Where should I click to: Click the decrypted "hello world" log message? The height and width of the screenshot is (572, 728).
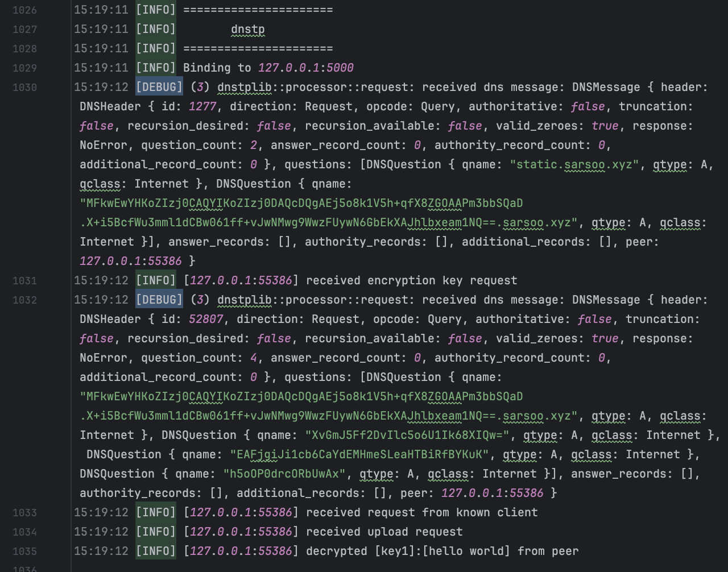(x=442, y=552)
